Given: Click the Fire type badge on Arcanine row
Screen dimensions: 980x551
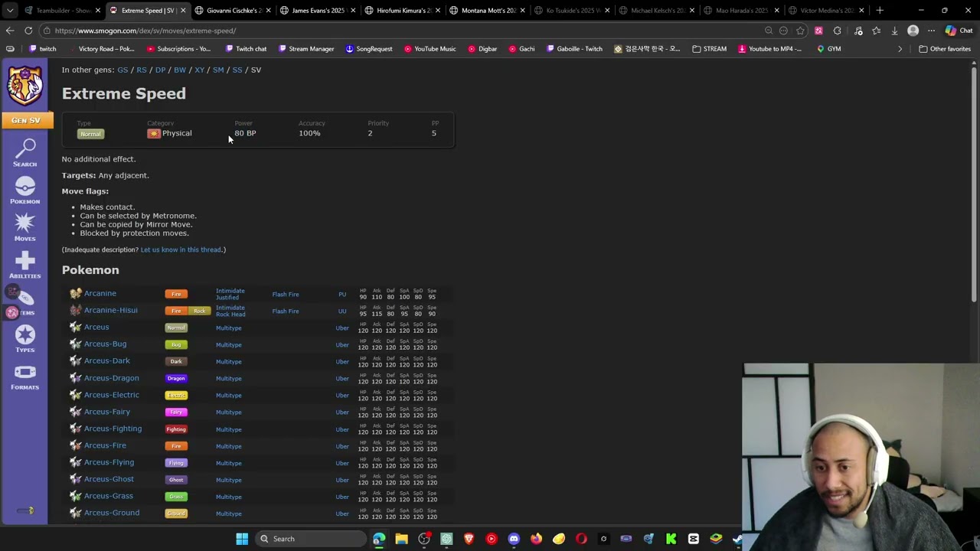Looking at the screenshot, I should pyautogui.click(x=176, y=294).
